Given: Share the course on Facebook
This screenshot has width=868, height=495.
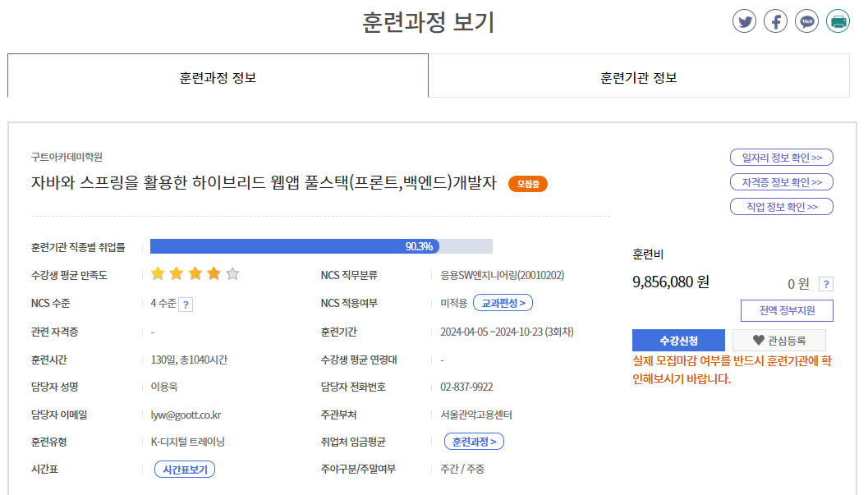Looking at the screenshot, I should (775, 21).
